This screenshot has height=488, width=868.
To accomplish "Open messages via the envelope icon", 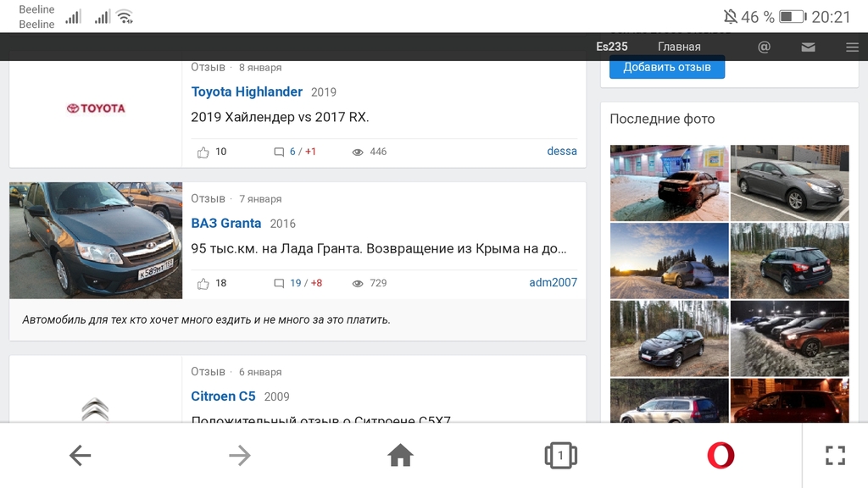I will pyautogui.click(x=808, y=47).
